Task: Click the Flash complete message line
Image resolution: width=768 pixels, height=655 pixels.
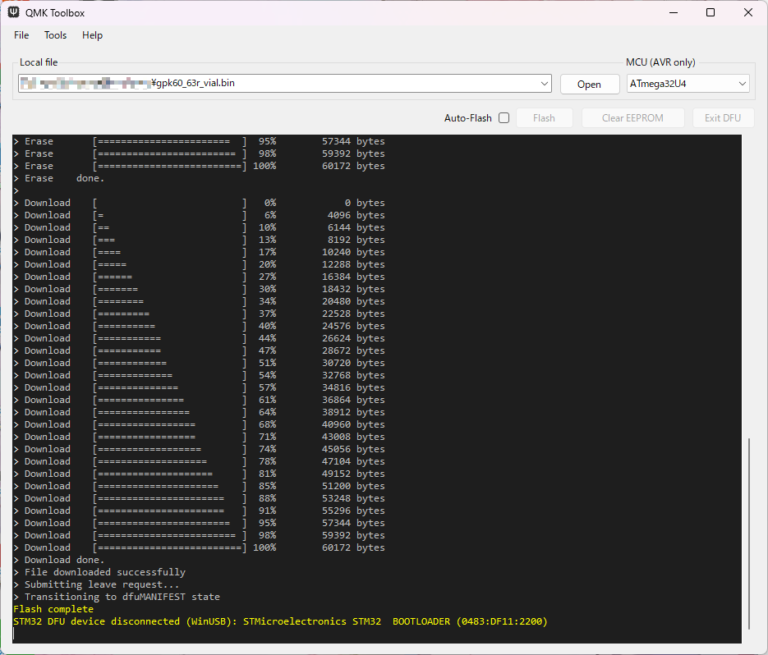Action: click(x=53, y=609)
